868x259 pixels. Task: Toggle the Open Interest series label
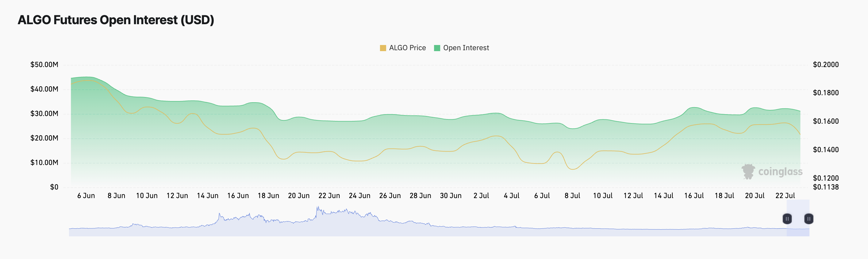[466, 48]
